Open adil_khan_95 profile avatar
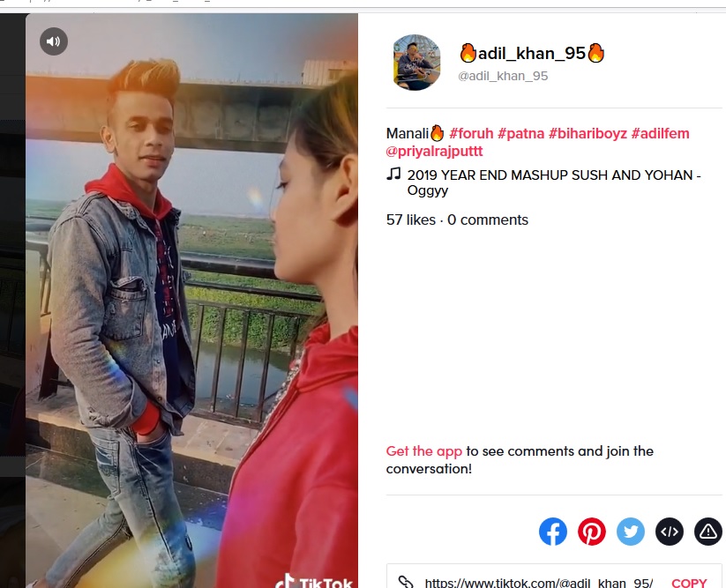Viewport: 726px width, 588px height. (416, 62)
